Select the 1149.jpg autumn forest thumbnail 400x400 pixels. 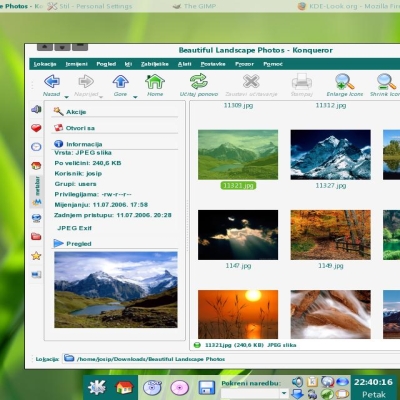[330, 235]
